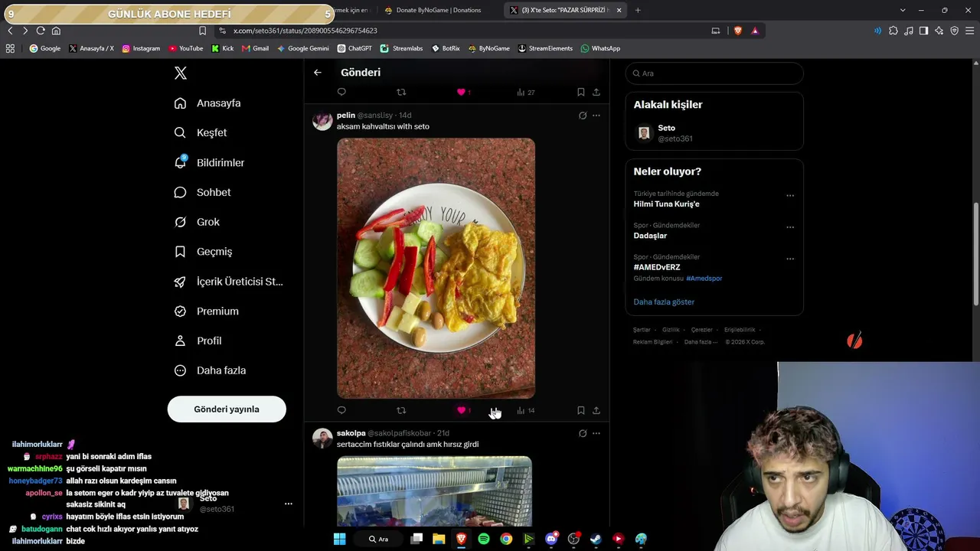
Task: Open more options for sakolpa's post
Action: pos(596,433)
